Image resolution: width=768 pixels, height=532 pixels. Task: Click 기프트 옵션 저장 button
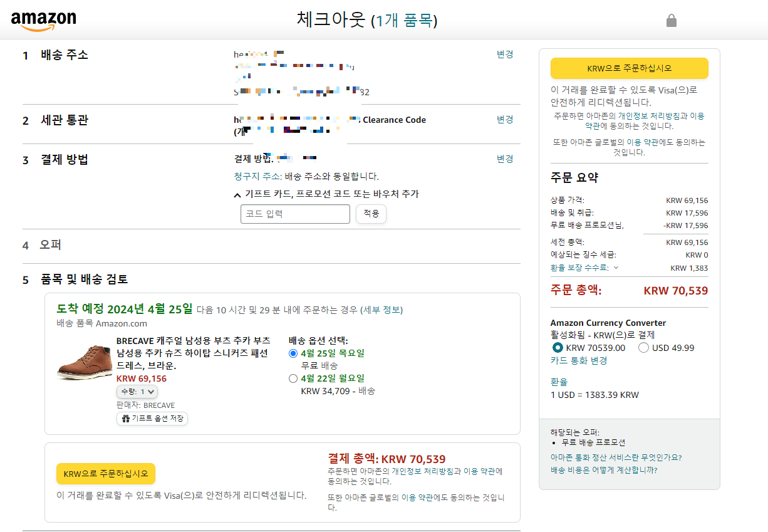(x=152, y=418)
